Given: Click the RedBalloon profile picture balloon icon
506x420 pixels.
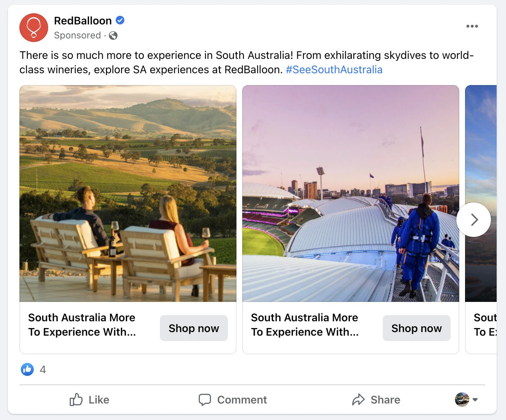Looking at the screenshot, I should 33,27.
